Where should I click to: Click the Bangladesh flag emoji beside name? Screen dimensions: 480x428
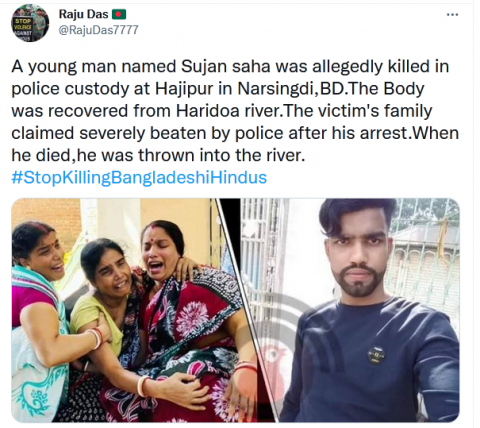coord(119,14)
